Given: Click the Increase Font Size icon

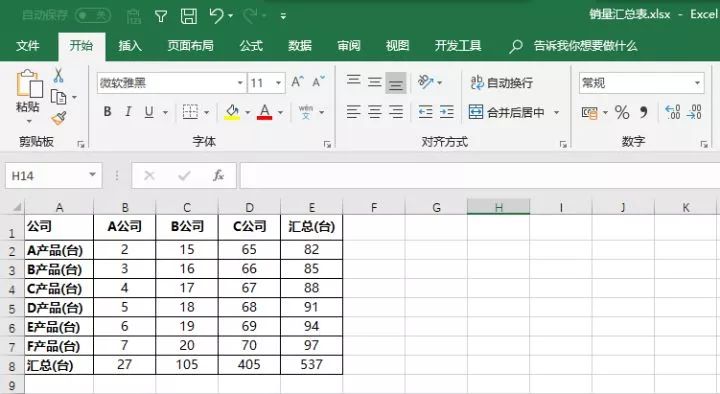Looking at the screenshot, I should point(297,82).
